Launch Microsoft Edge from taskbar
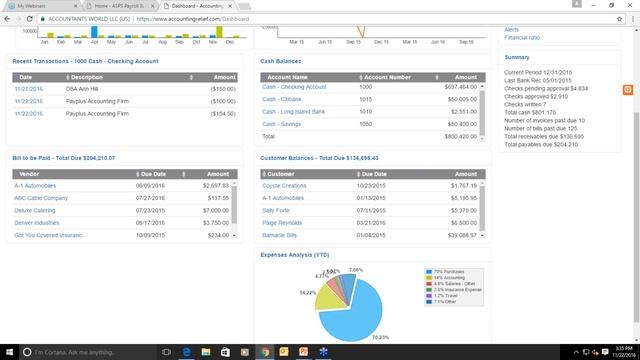The height and width of the screenshot is (360, 640). [187, 352]
